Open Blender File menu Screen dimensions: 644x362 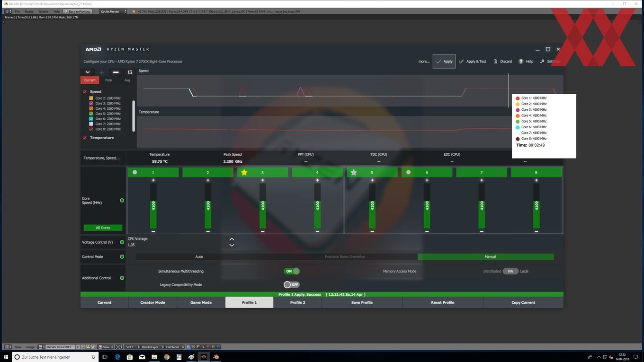tap(18, 11)
